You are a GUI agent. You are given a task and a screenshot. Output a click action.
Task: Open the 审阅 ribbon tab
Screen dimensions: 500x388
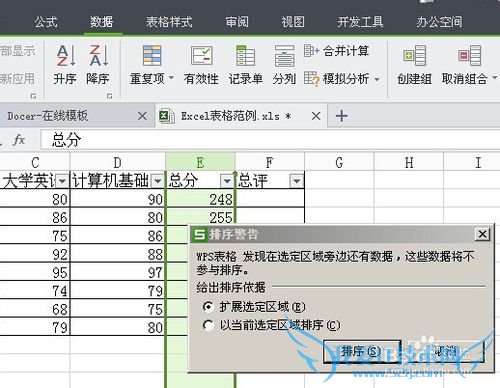click(x=237, y=22)
